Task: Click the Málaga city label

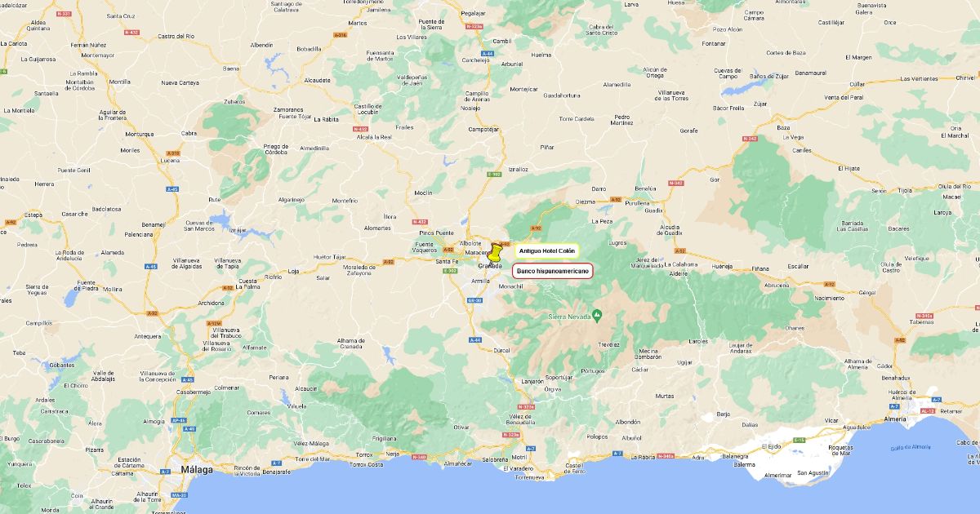Action: point(197,470)
